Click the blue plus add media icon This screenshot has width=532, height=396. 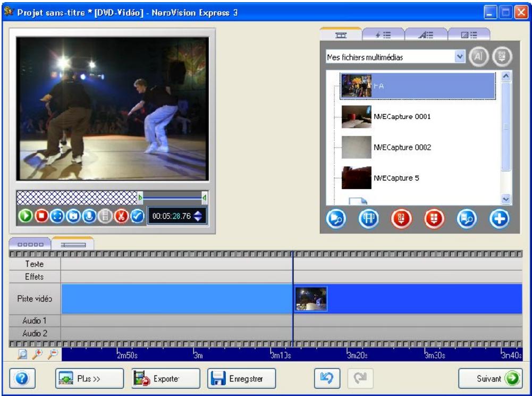coord(500,219)
